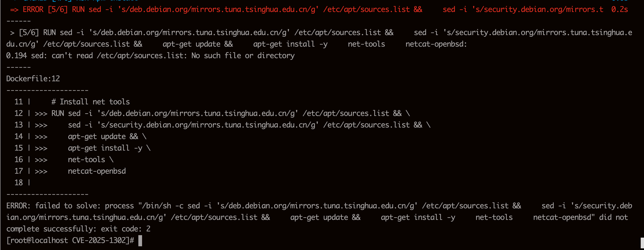The height and width of the screenshot is (250, 644).
Task: Click the '>>>' marker on line 13
Action: point(41,125)
